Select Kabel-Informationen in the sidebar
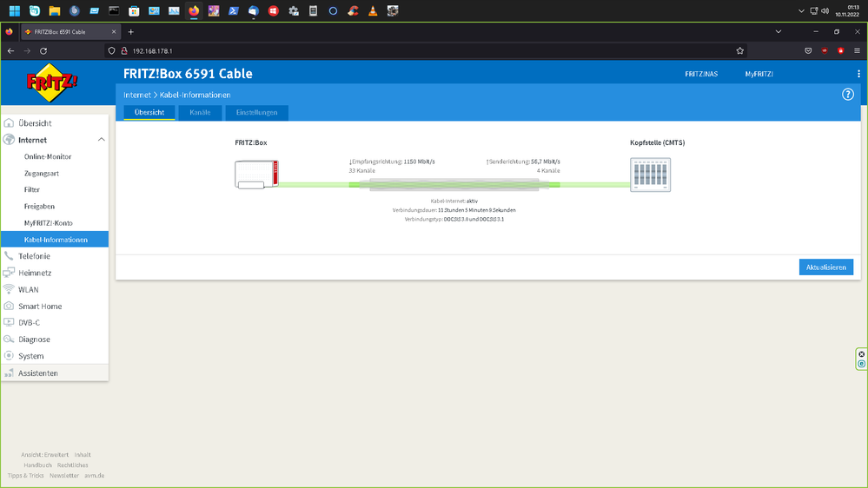This screenshot has height=488, width=868. point(55,240)
